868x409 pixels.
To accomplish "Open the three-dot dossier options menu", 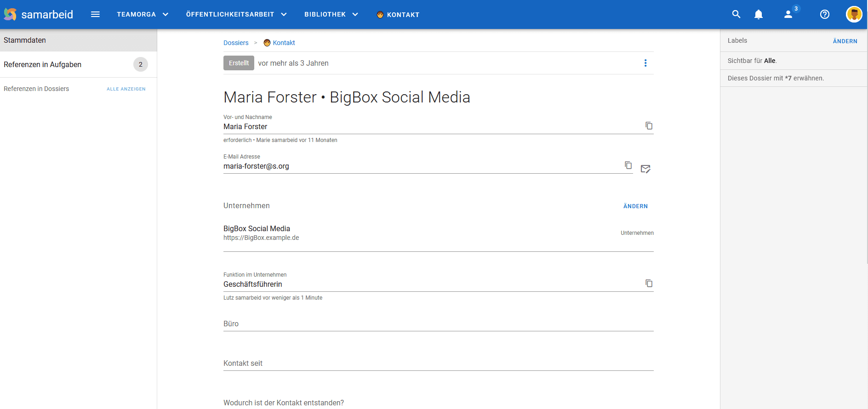I will (645, 63).
